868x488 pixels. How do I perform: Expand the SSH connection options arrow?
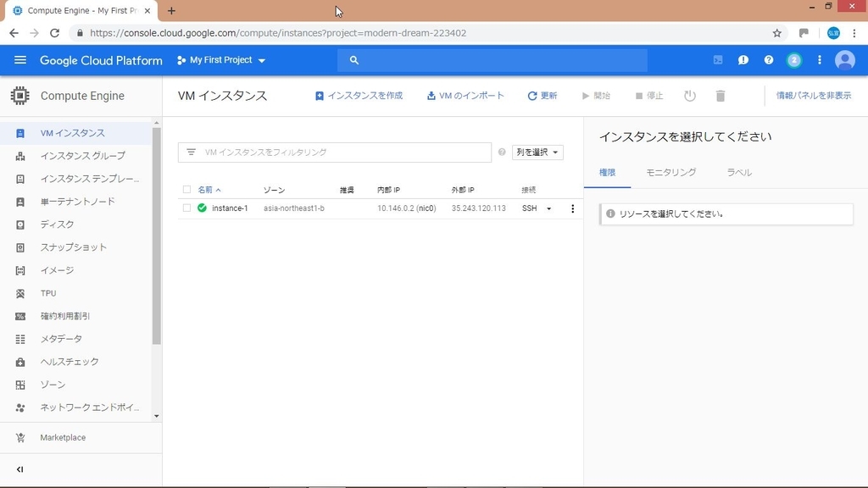pos(548,208)
